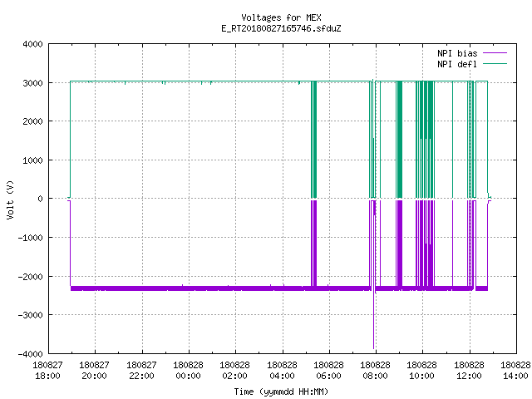Click the chart title 'Voltages for MEX'
Screen dimensions: 532x399
(x=281, y=17)
